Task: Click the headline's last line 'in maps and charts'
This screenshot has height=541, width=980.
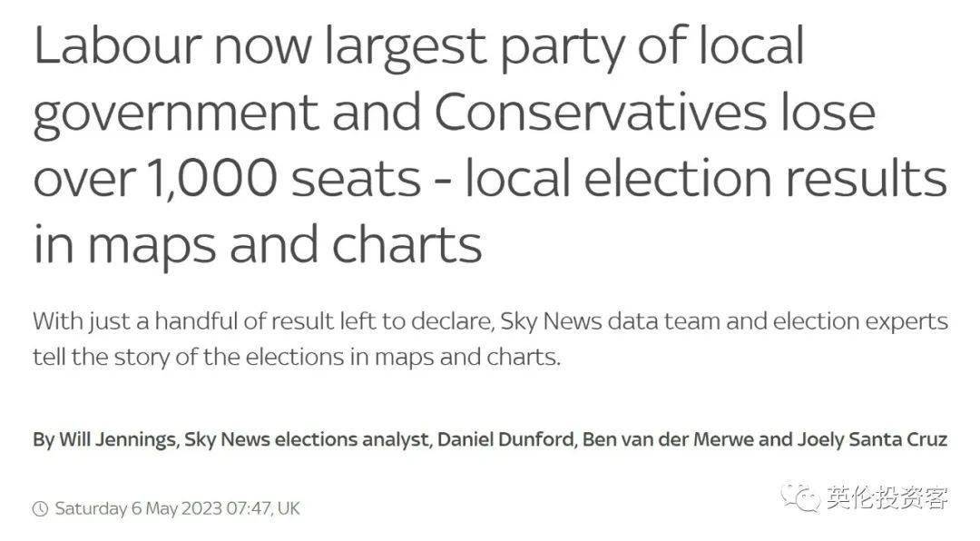Action: 258,244
